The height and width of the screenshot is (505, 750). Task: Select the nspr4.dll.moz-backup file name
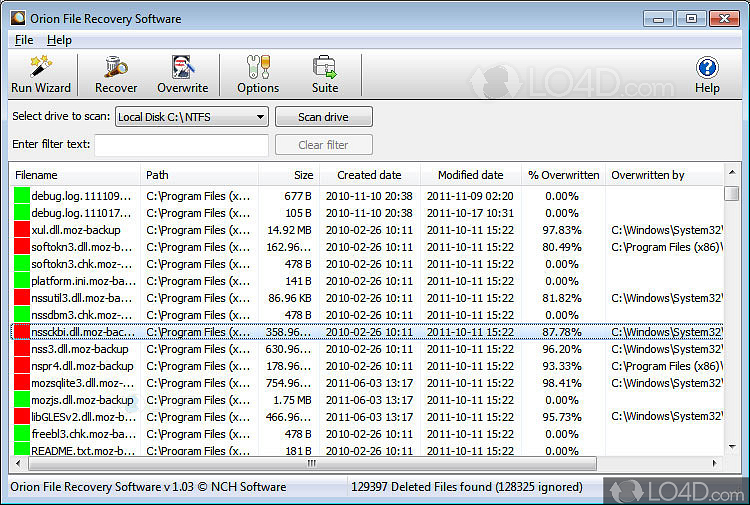click(x=82, y=366)
